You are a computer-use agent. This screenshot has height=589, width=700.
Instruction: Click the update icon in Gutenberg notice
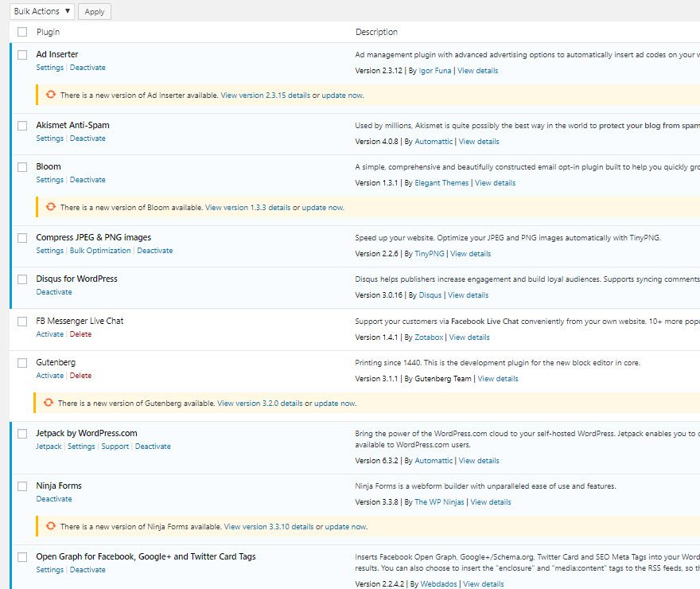tap(49, 403)
